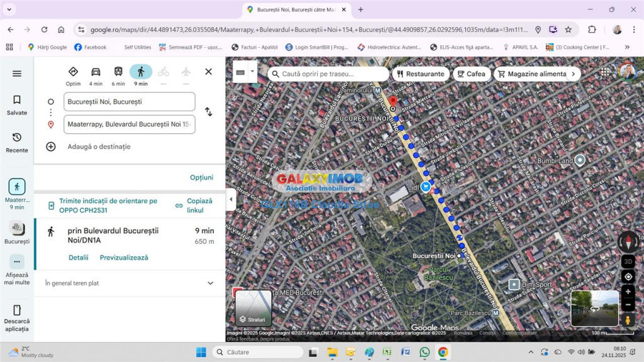Open the Opțiuni route options
This screenshot has width=644, height=362.
tap(201, 177)
